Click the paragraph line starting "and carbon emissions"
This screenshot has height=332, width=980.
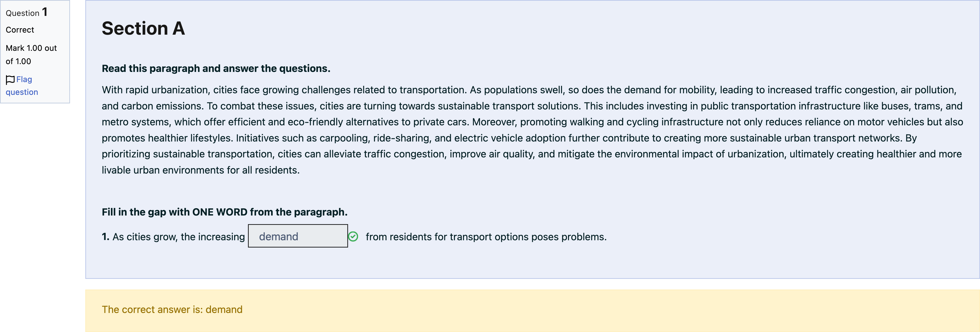532,106
